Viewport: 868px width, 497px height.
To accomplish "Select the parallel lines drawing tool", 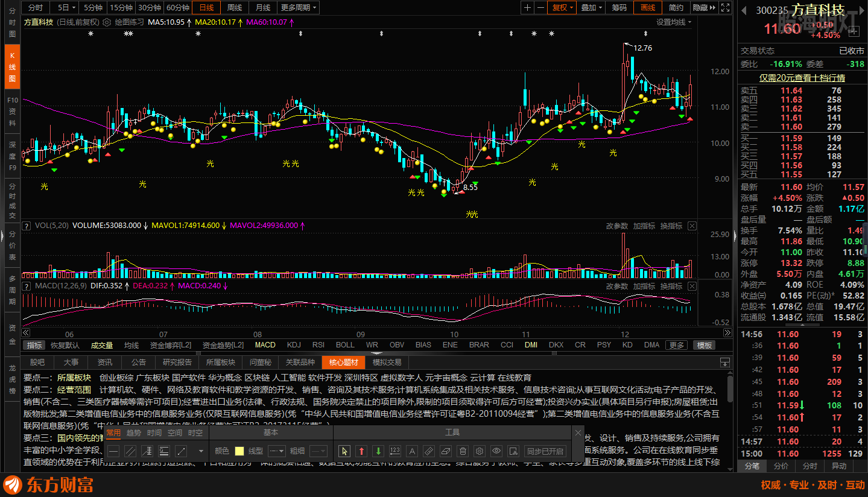I will coord(130,451).
